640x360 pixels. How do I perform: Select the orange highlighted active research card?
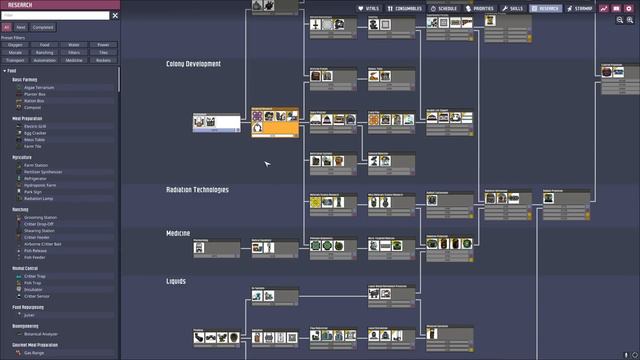[275, 122]
